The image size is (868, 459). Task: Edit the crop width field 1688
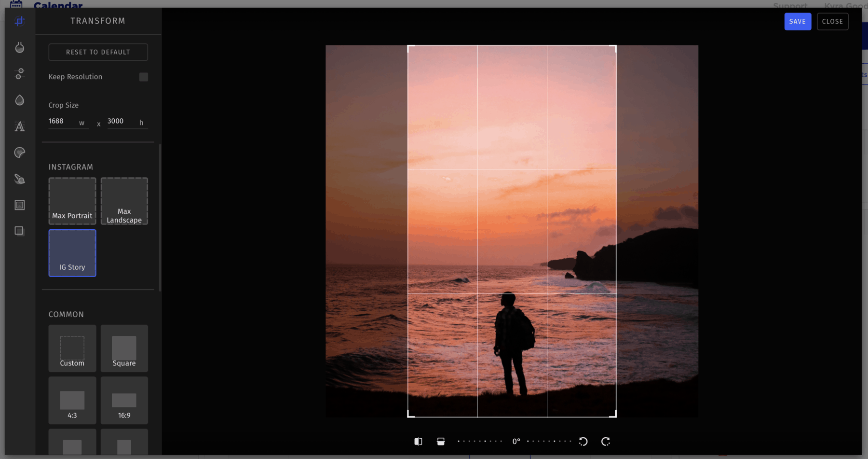(x=68, y=122)
